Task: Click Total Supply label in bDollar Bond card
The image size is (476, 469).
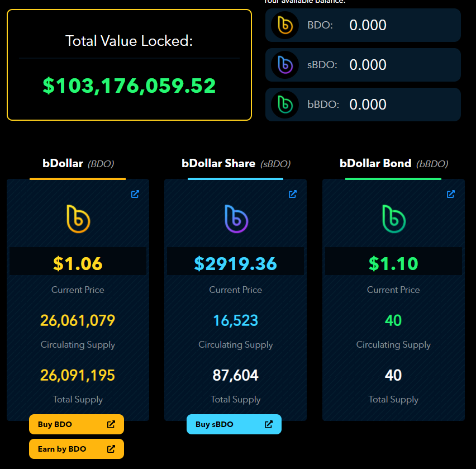Action: tap(393, 400)
